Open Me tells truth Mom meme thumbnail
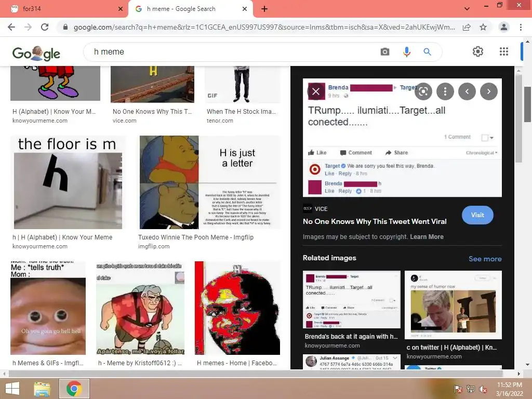Viewport: 532px width, 399px height. coord(48,308)
